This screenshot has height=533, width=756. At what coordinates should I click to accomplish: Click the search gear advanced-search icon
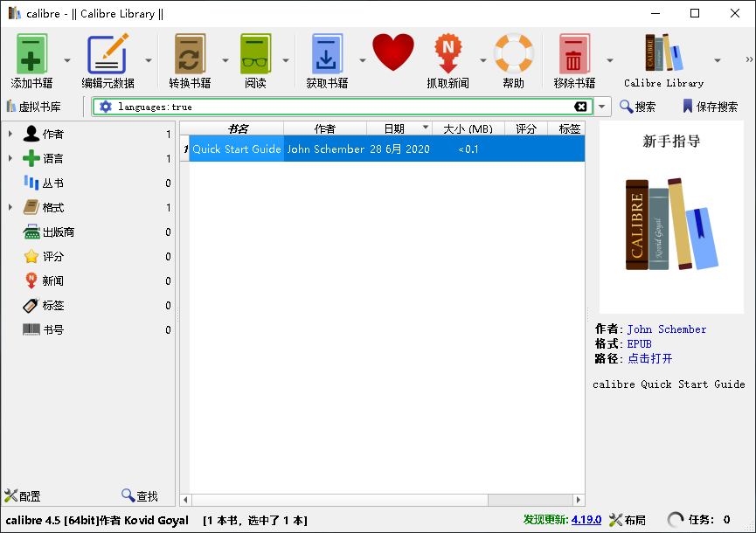(x=105, y=107)
